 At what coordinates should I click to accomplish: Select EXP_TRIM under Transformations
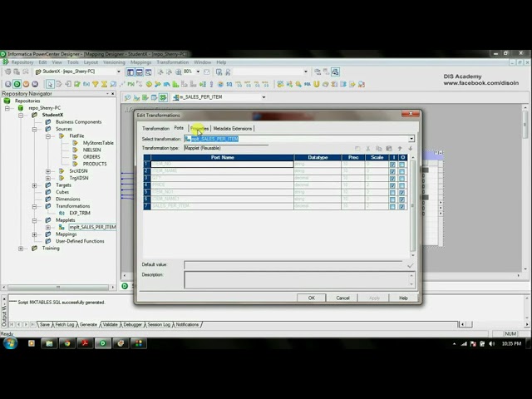pos(80,213)
